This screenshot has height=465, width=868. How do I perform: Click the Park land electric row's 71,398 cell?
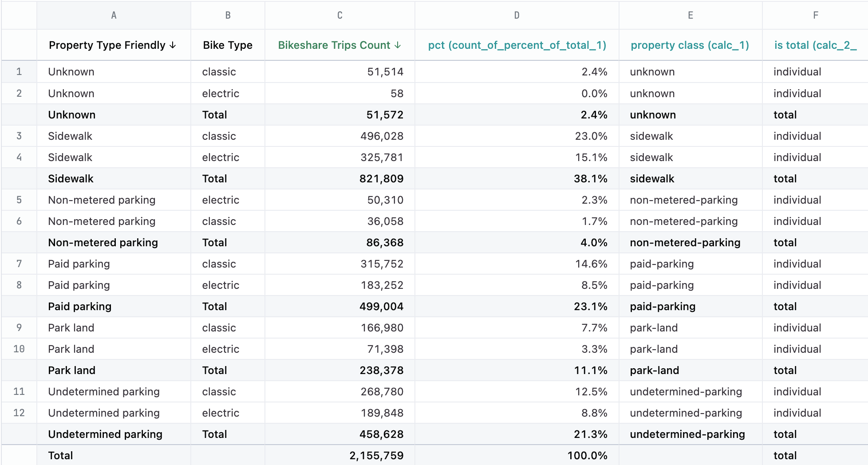click(x=385, y=349)
